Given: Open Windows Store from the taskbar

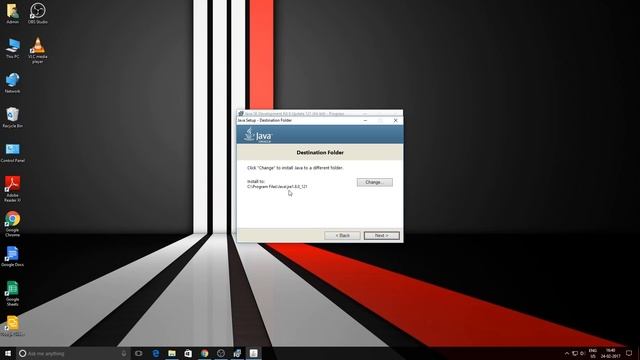Looking at the screenshot, I should (x=188, y=353).
